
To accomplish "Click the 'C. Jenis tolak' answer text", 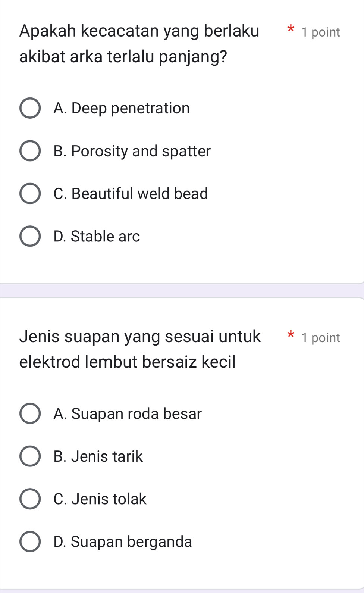I will pos(100,499).
